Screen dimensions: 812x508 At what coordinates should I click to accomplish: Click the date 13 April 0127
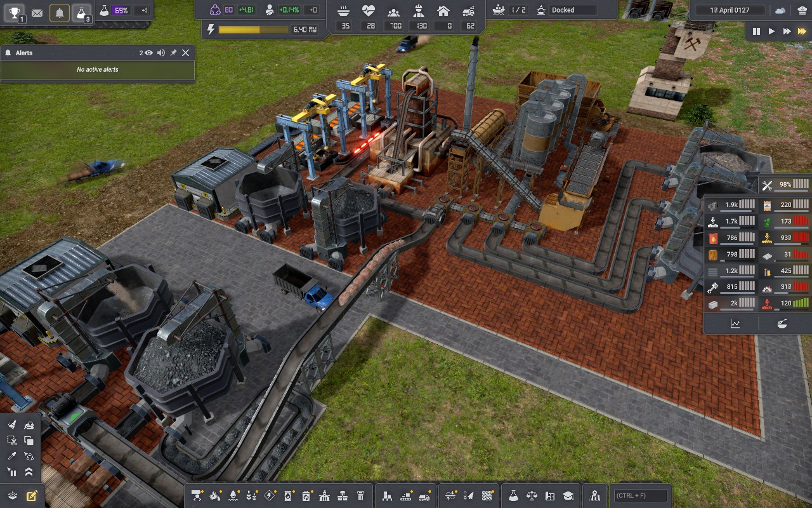[x=730, y=10]
